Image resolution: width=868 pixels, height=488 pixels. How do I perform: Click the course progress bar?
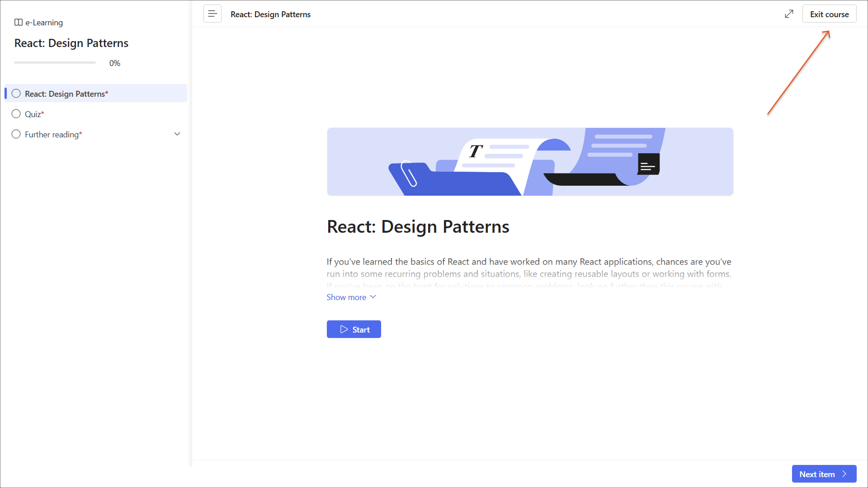[x=55, y=63]
